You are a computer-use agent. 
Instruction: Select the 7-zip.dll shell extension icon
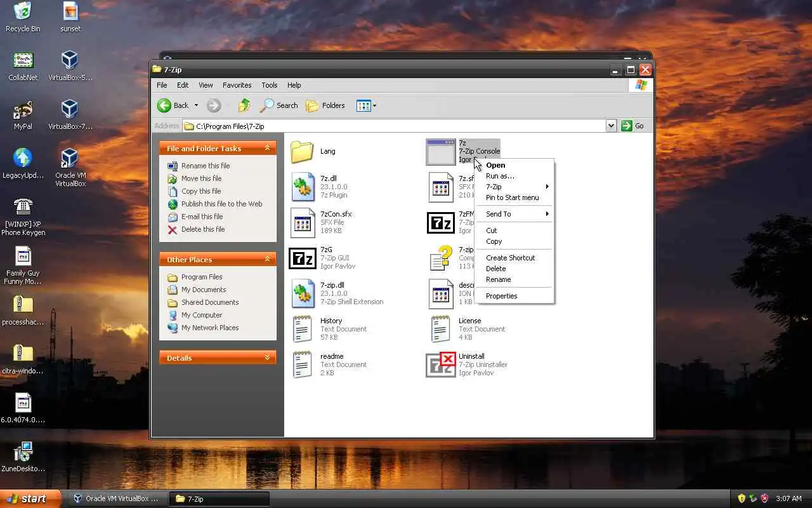303,293
